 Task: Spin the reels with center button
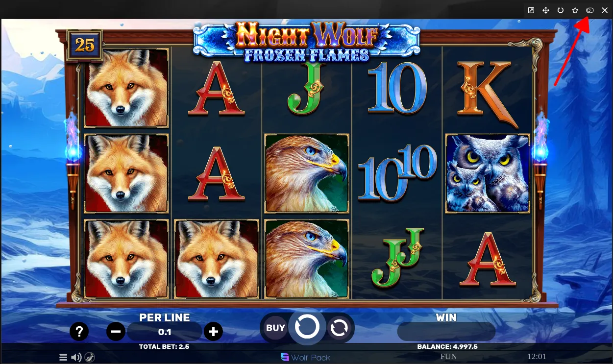click(307, 327)
